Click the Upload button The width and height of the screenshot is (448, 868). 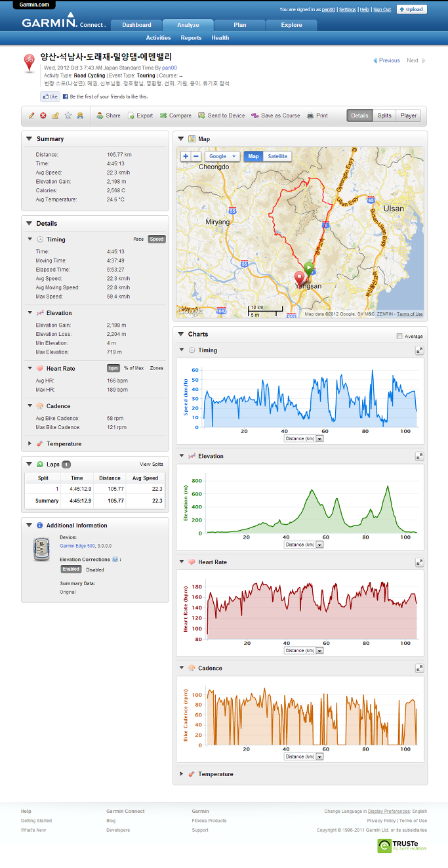(412, 9)
